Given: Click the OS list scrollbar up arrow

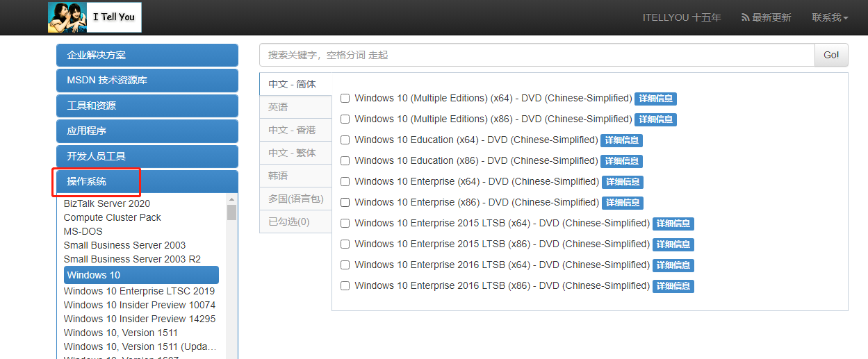Looking at the screenshot, I should click(231, 199).
